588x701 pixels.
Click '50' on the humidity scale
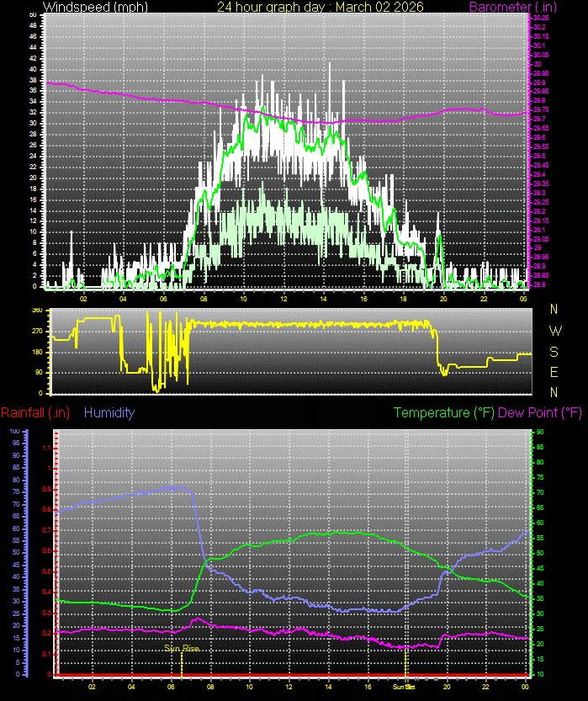tap(16, 553)
